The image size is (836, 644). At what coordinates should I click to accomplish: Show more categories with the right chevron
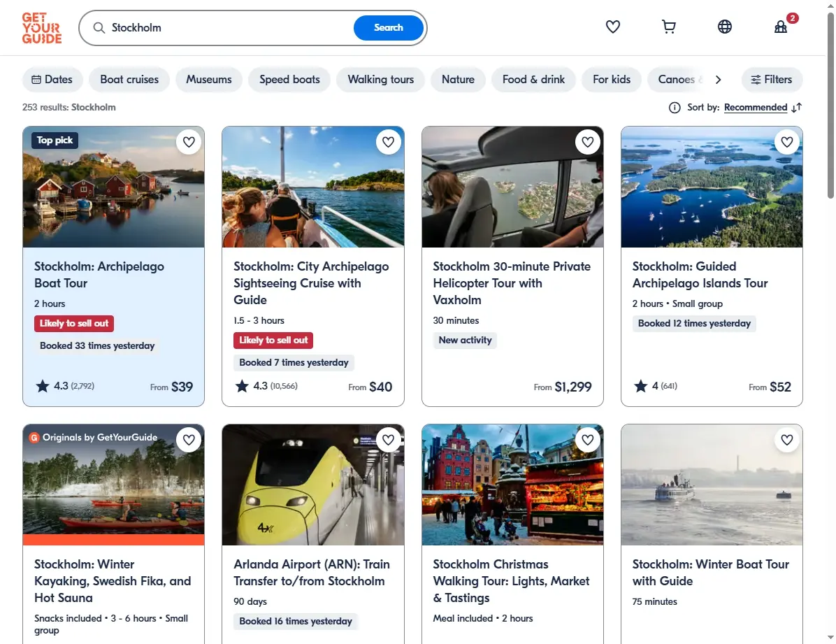pyautogui.click(x=718, y=80)
